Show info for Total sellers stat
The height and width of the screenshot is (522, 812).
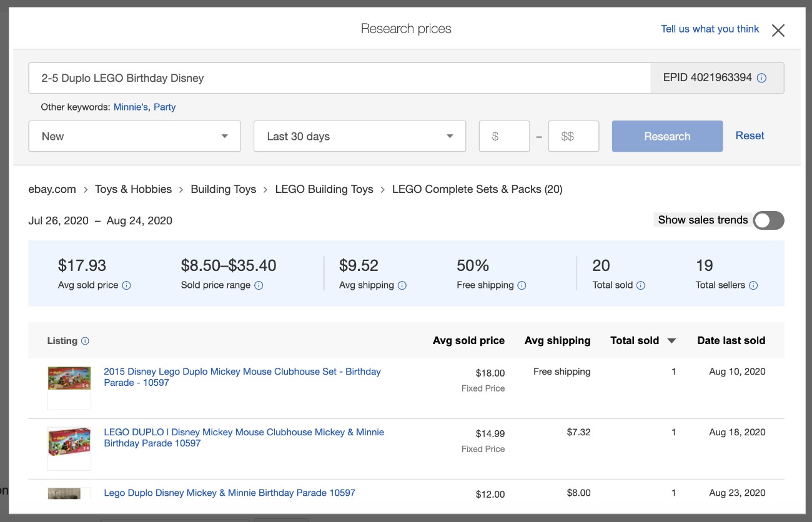[753, 285]
